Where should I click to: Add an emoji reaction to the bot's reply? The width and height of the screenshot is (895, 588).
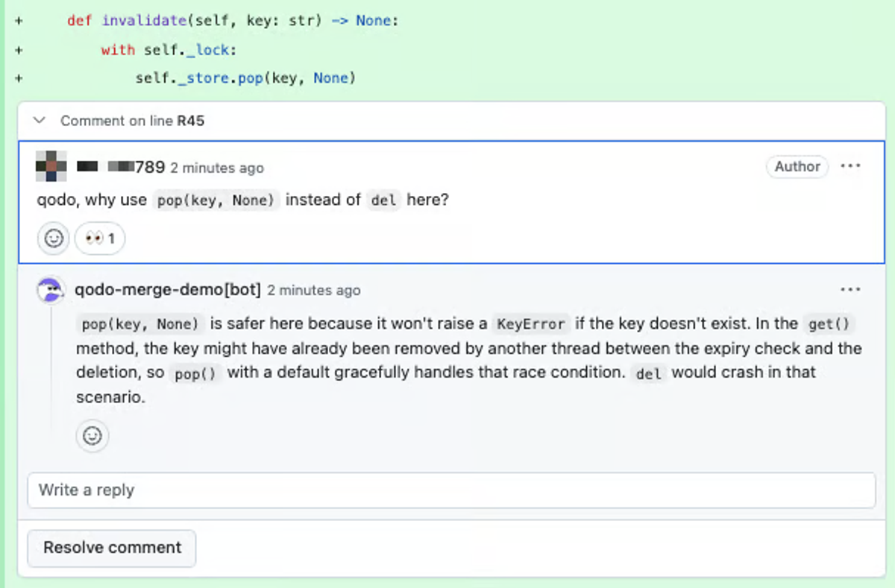pos(92,435)
